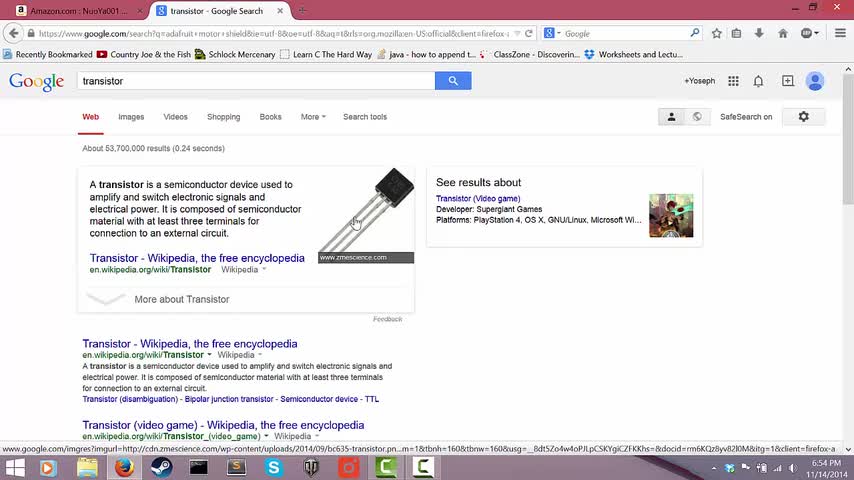This screenshot has width=854, height=480.
Task: Open arrow beside en.wikipedia.org/wiki/Transistor result
Action: tap(209, 355)
